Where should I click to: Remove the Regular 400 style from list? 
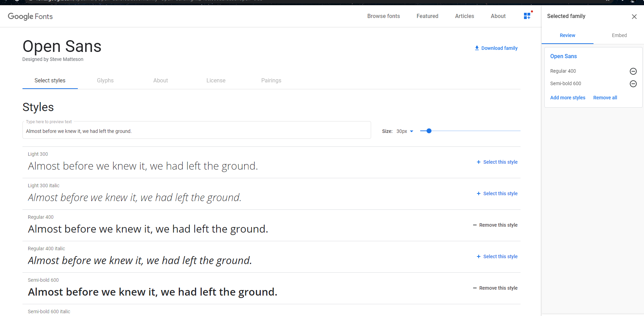495,225
